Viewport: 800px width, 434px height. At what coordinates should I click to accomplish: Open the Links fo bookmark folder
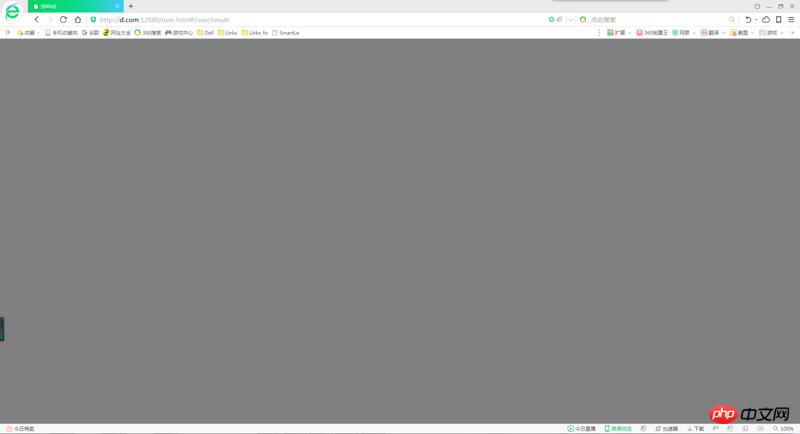[254, 32]
